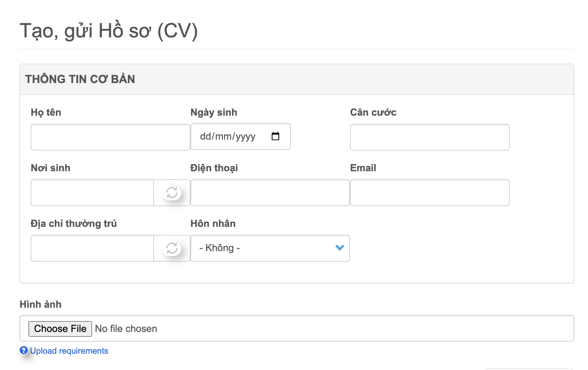The height and width of the screenshot is (370, 588).
Task: Click the Điện thoại input field
Action: point(270,193)
